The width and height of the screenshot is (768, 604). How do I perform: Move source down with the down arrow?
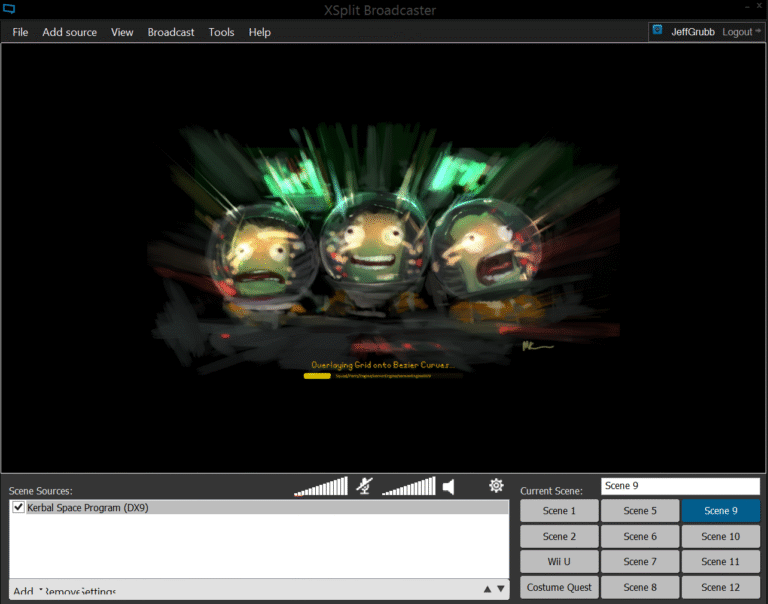point(501,589)
